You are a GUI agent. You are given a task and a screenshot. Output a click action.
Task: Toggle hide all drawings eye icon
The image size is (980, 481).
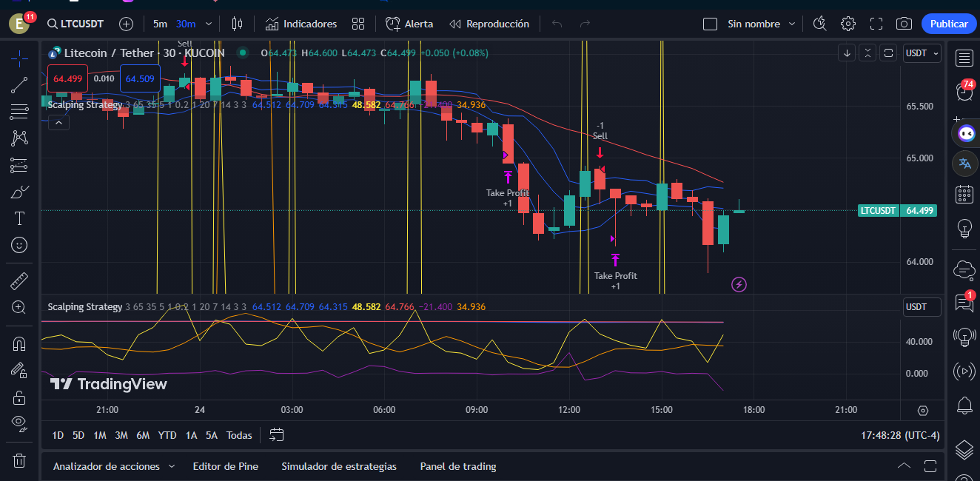pyautogui.click(x=19, y=424)
